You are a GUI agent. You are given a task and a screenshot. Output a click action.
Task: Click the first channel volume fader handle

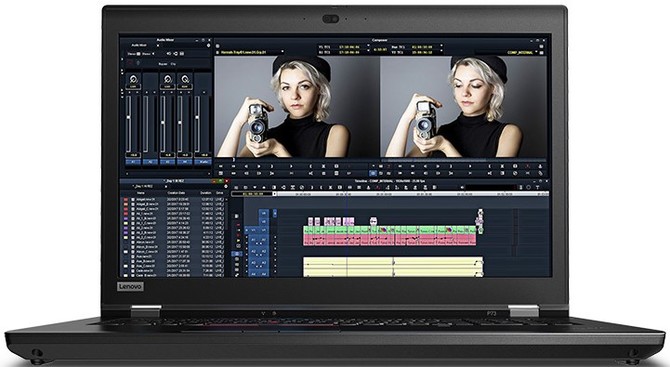point(129,116)
